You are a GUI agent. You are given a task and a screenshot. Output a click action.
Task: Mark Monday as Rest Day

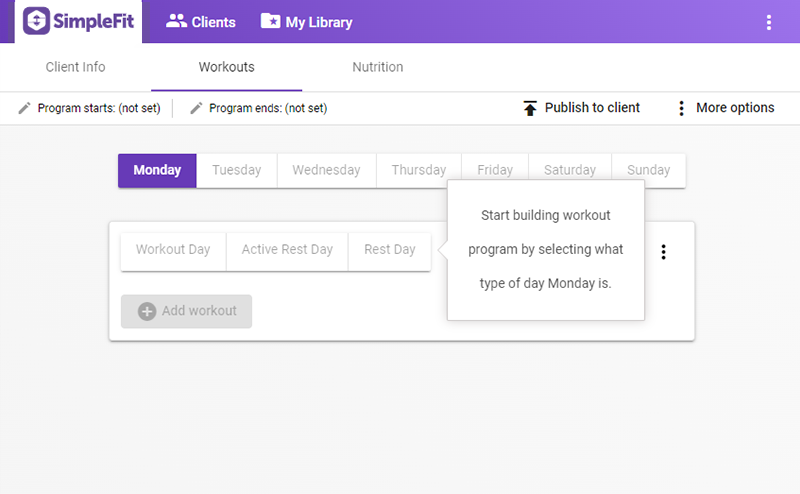click(389, 250)
